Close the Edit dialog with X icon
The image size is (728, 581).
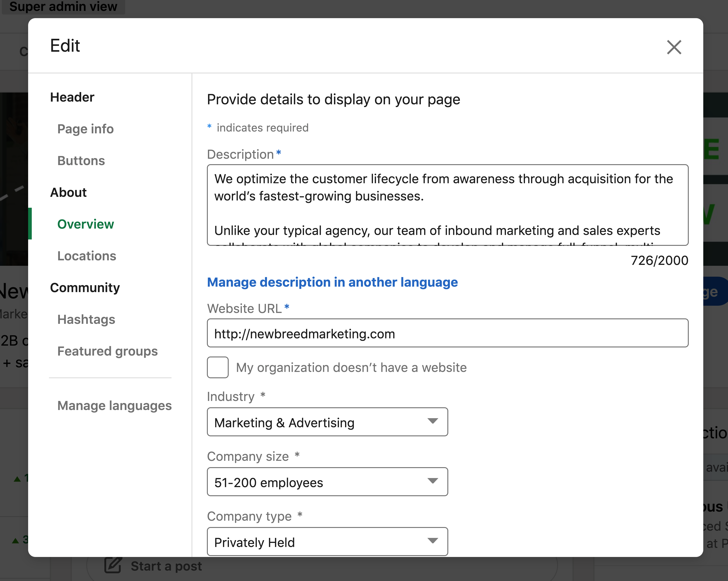pos(674,47)
